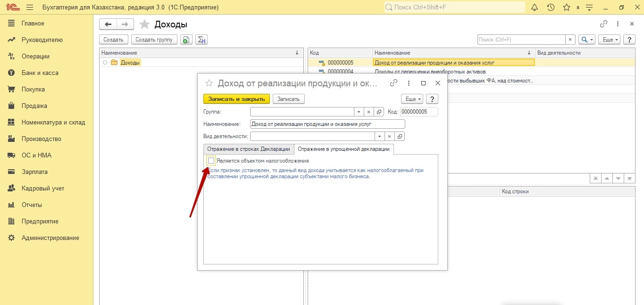Copy link to dialog record

pyautogui.click(x=393, y=83)
